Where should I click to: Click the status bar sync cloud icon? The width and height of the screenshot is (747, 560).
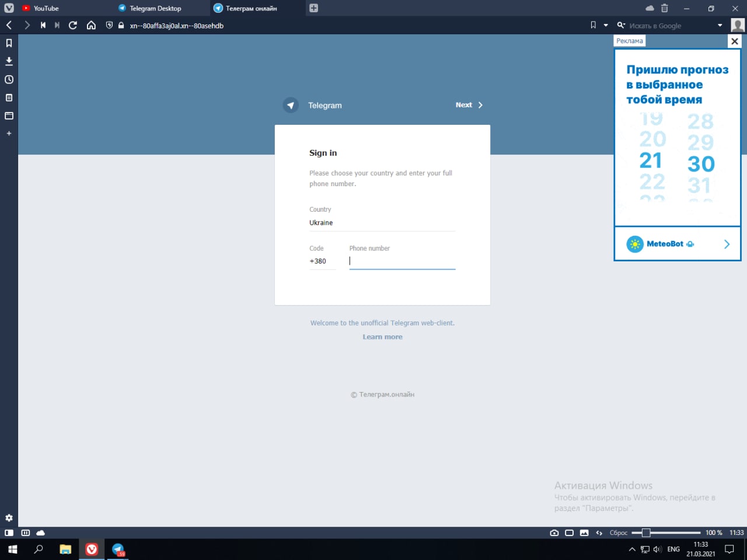click(40, 533)
